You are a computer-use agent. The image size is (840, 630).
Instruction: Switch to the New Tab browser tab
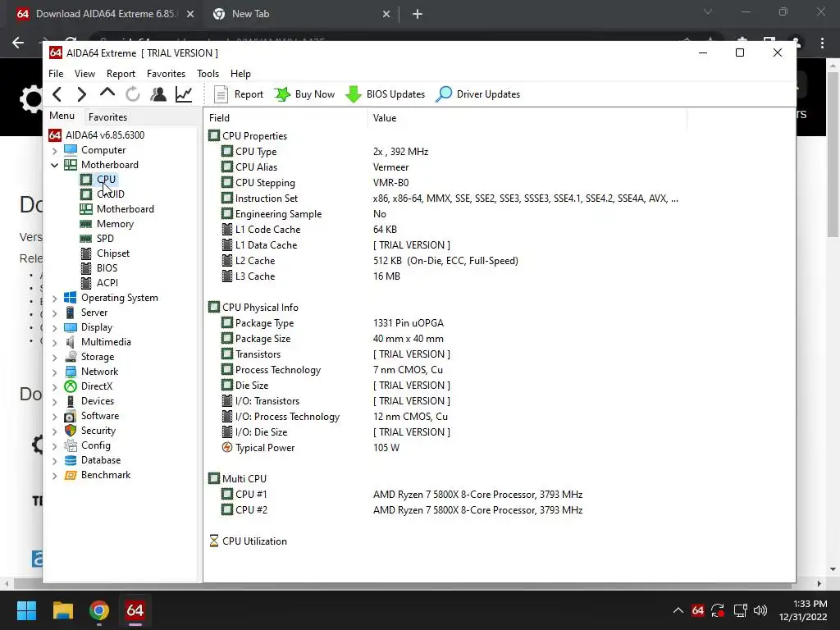coord(301,14)
